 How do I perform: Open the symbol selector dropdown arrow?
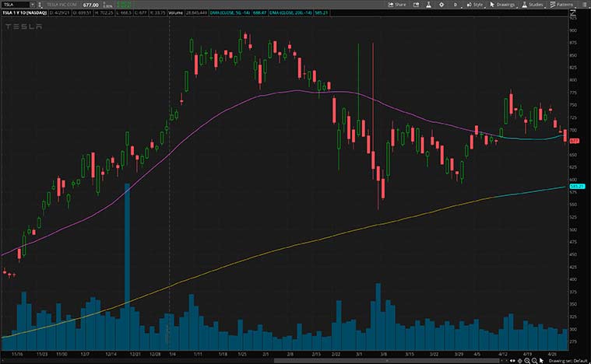pyautogui.click(x=33, y=5)
